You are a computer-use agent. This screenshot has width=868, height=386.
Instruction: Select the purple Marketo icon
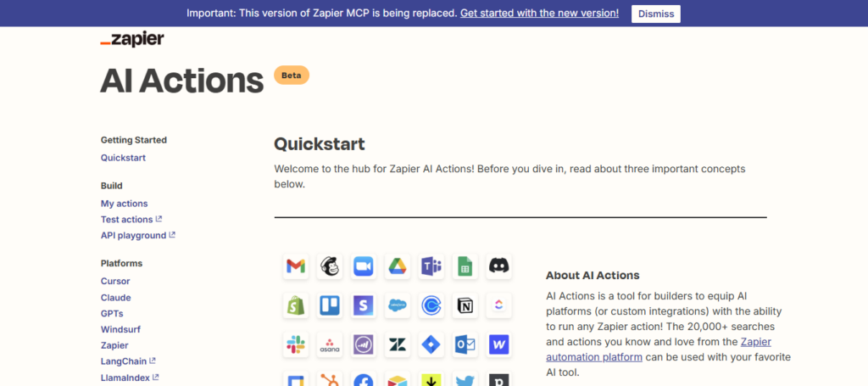click(364, 344)
